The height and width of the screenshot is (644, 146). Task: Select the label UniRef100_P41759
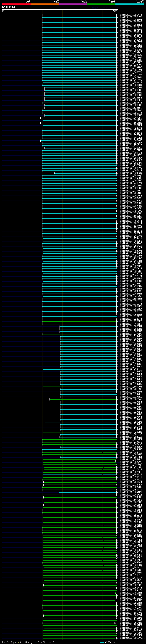point(131,608)
